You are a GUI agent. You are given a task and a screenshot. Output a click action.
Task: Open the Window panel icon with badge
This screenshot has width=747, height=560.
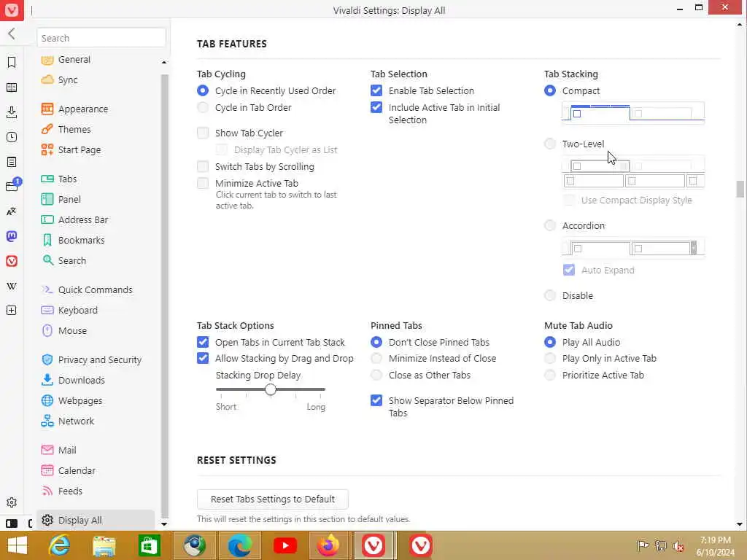[12, 185]
